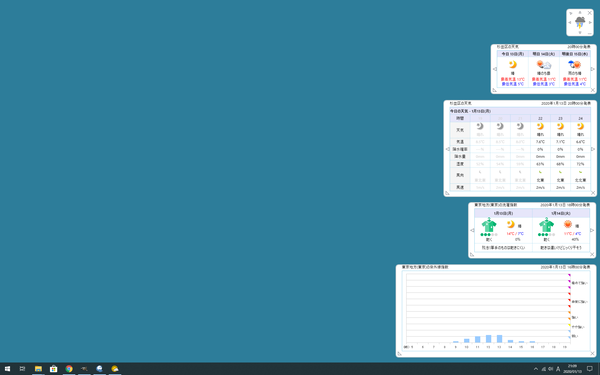Select the 明後日 column header in the three-day forecast
Image resolution: width=600 pixels, height=375 pixels.
(x=575, y=54)
